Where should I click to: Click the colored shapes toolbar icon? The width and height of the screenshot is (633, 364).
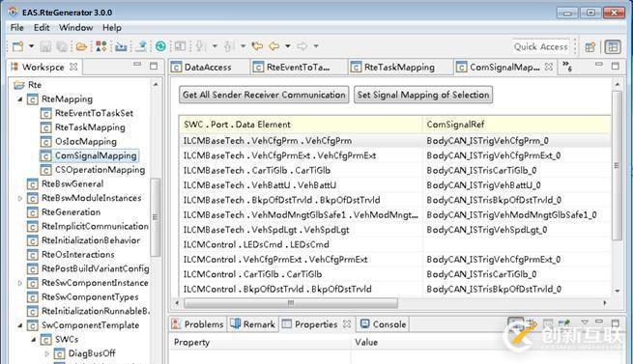click(x=101, y=46)
